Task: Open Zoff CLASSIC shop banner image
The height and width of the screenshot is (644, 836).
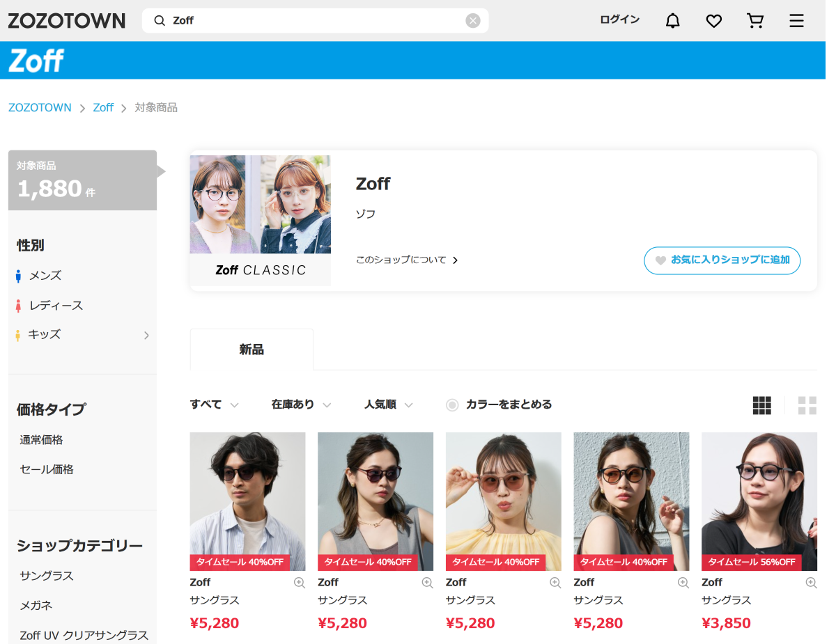Action: coord(261,221)
